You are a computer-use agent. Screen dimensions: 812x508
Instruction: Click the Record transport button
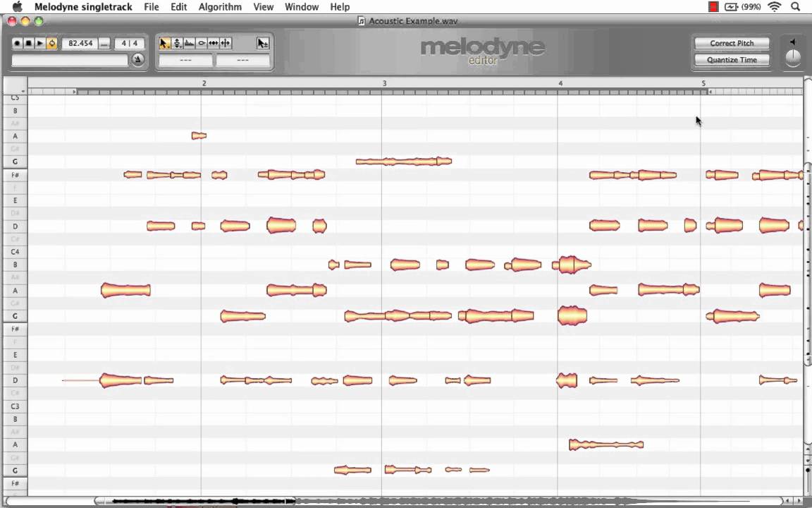click(17, 44)
